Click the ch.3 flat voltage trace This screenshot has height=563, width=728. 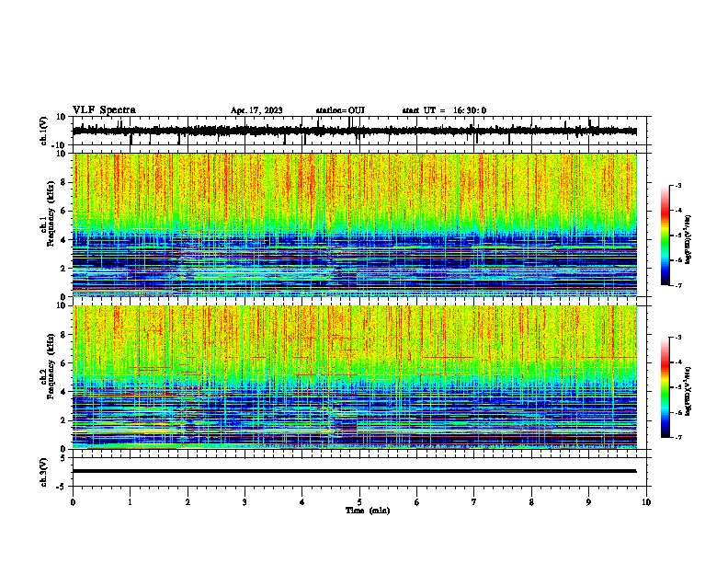[355, 471]
